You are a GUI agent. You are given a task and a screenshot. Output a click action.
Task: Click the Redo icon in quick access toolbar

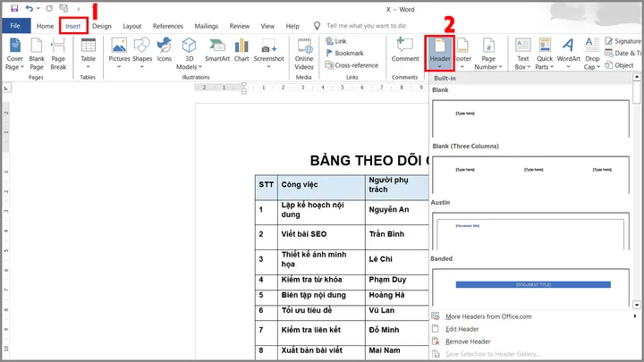point(49,8)
